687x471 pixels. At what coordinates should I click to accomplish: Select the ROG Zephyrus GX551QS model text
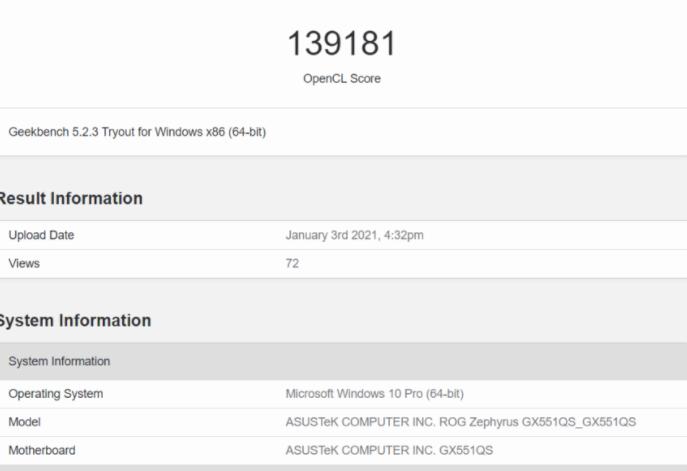460,422
